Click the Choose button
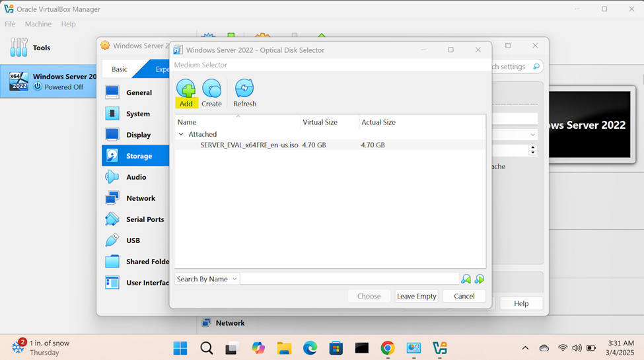Image resolution: width=644 pixels, height=360 pixels. [369, 296]
